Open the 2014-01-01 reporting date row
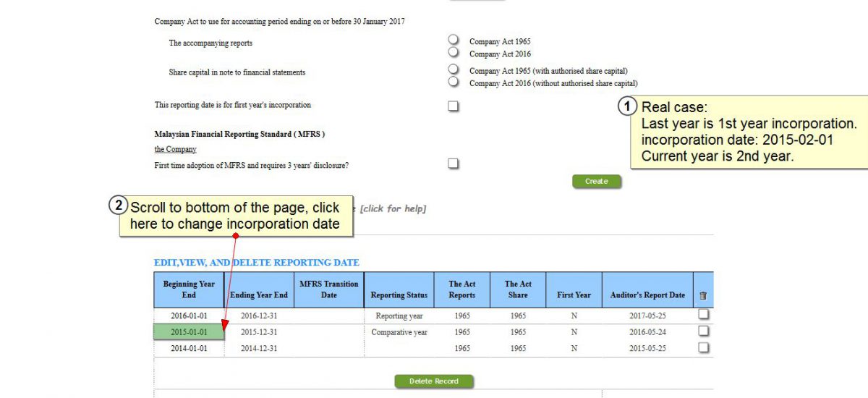This screenshot has height=398, width=868. pyautogui.click(x=189, y=349)
